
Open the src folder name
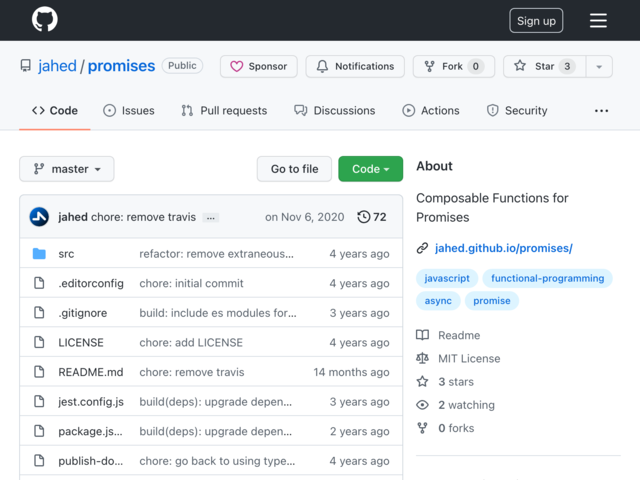click(66, 254)
